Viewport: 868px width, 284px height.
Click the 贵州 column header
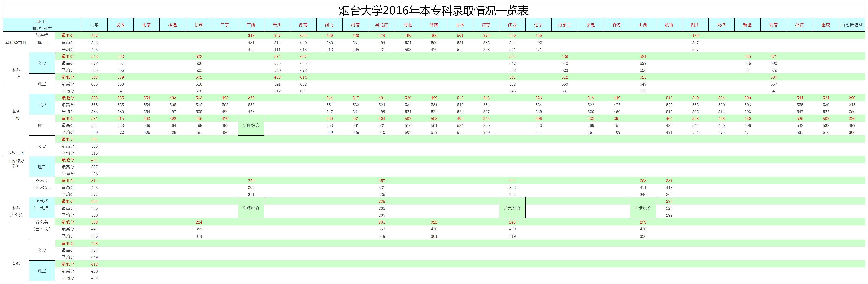pos(277,25)
